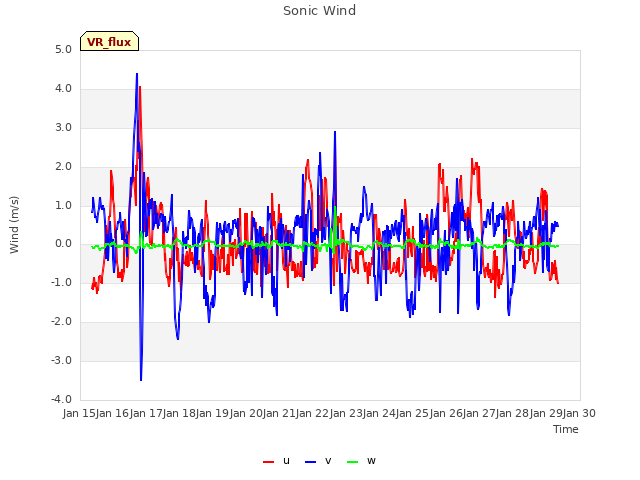Viewport: 640px width, 480px height.
Task: Click the Jan 16 x-axis label
Action: pos(113,413)
